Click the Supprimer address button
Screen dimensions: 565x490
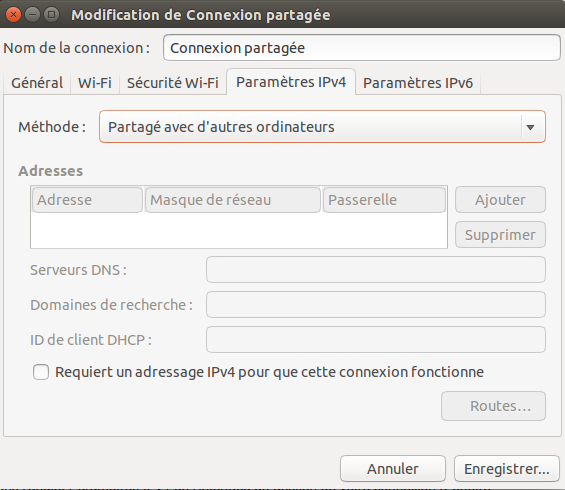[x=500, y=235]
